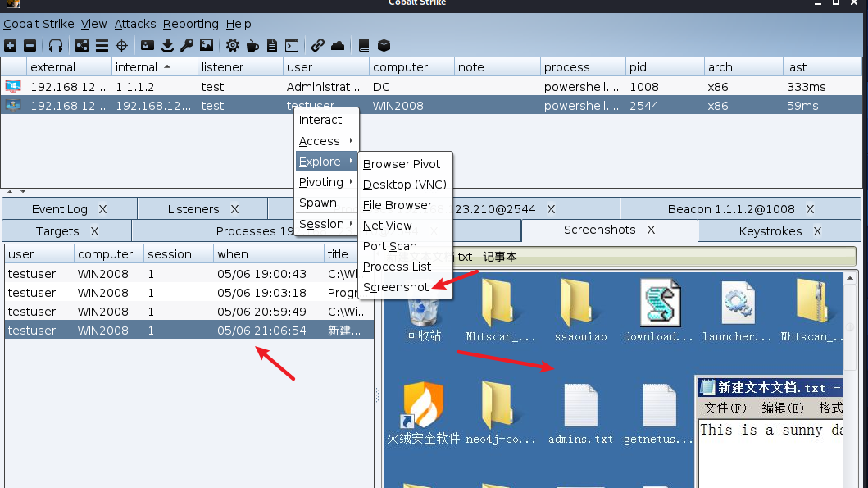Viewport: 868px width, 488px height.
Task: Close the Screenshots tab
Action: 651,230
